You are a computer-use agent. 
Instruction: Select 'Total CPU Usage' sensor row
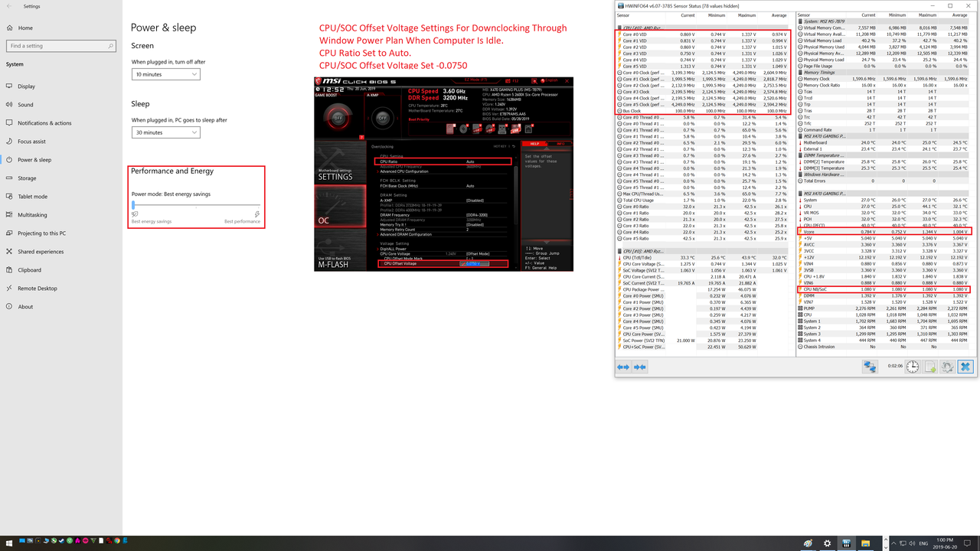702,201
